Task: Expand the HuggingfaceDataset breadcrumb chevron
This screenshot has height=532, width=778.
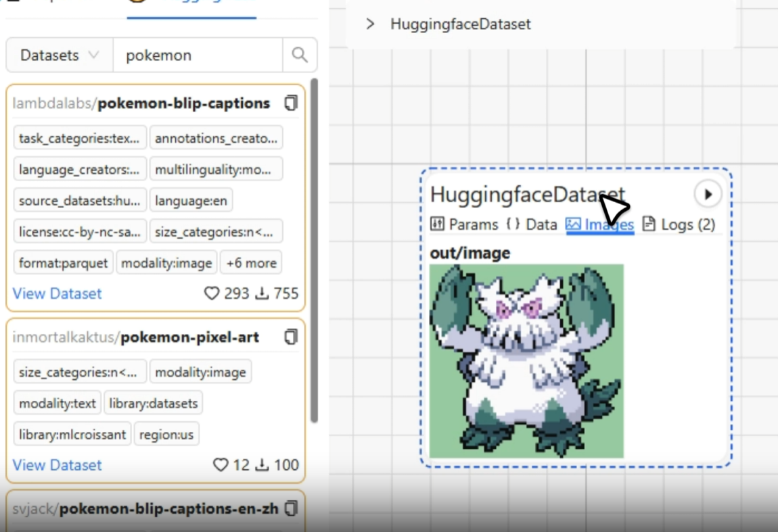Action: point(370,24)
